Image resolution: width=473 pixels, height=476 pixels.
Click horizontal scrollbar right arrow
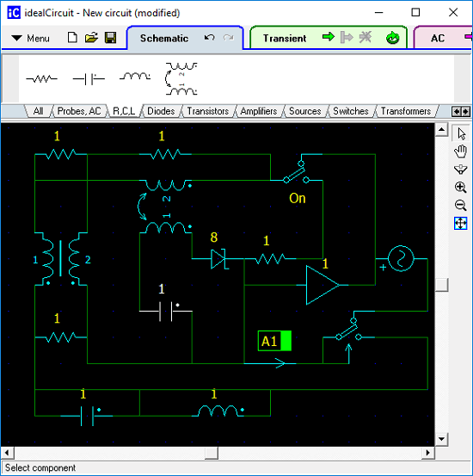pyautogui.click(x=427, y=454)
